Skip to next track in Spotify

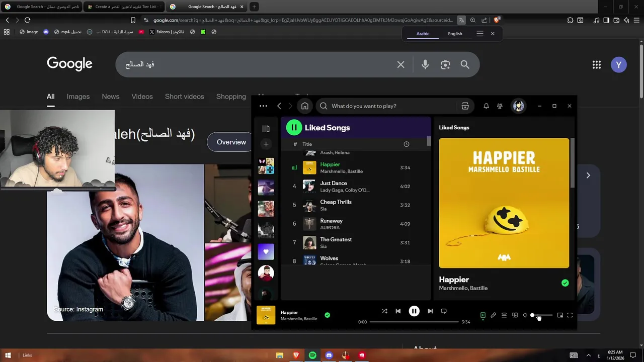(x=430, y=311)
